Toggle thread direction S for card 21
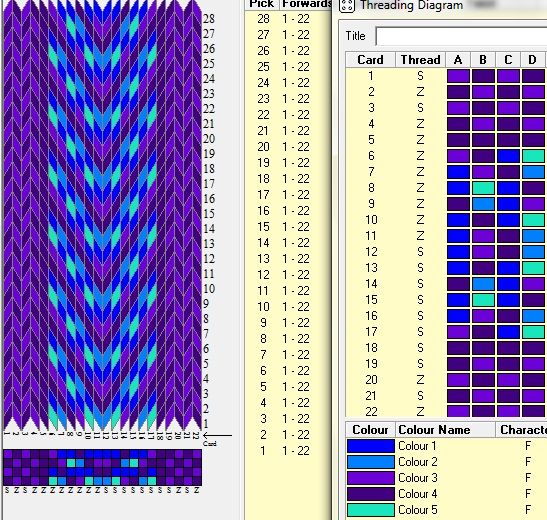 (420, 396)
